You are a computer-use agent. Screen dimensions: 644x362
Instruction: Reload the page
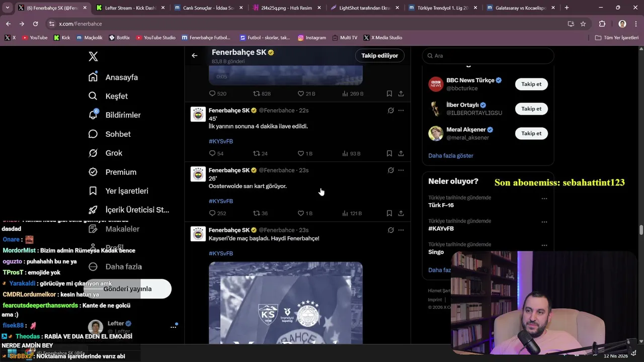[x=35, y=24]
